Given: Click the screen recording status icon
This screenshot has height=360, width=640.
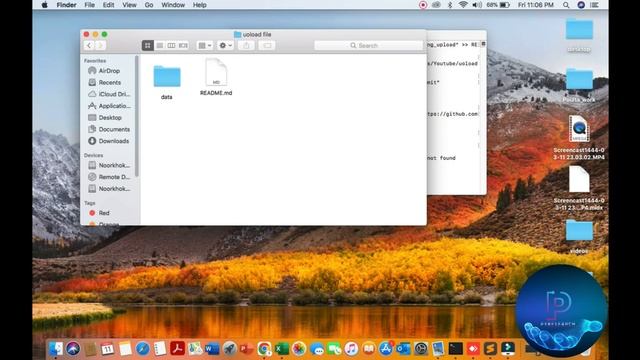Looking at the screenshot, I should coord(423,5).
